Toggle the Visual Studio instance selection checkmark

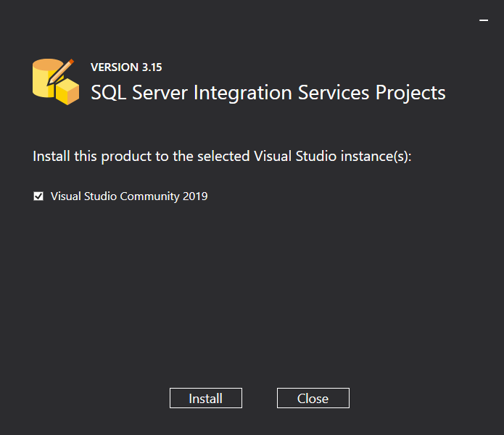coord(38,196)
